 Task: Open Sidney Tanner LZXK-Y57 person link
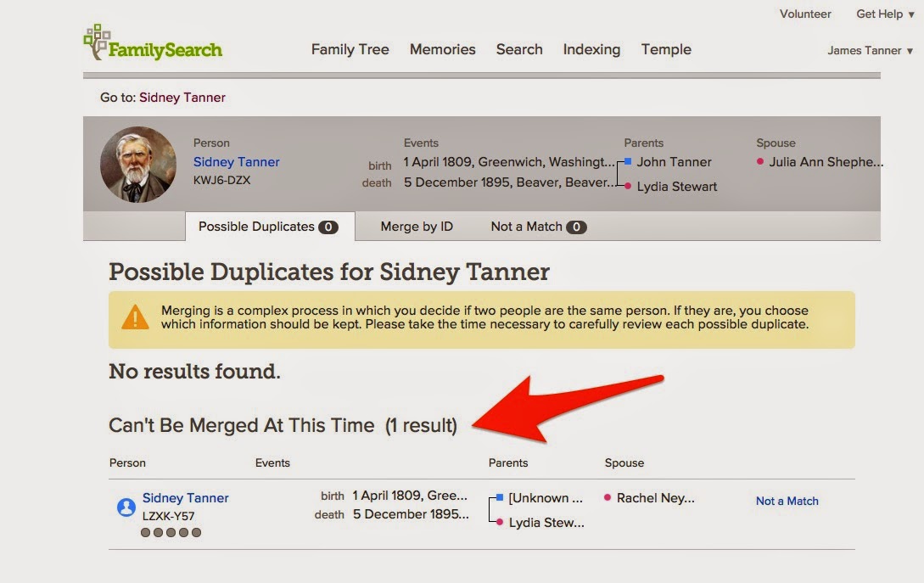pos(186,497)
